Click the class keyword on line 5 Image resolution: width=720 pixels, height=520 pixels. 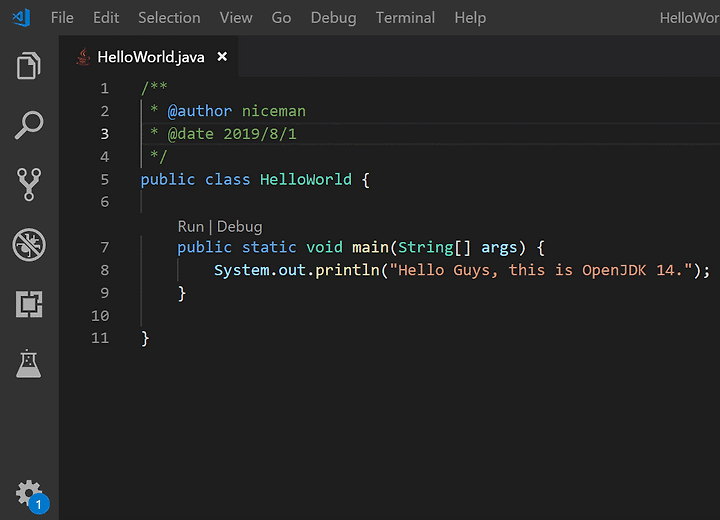click(227, 179)
